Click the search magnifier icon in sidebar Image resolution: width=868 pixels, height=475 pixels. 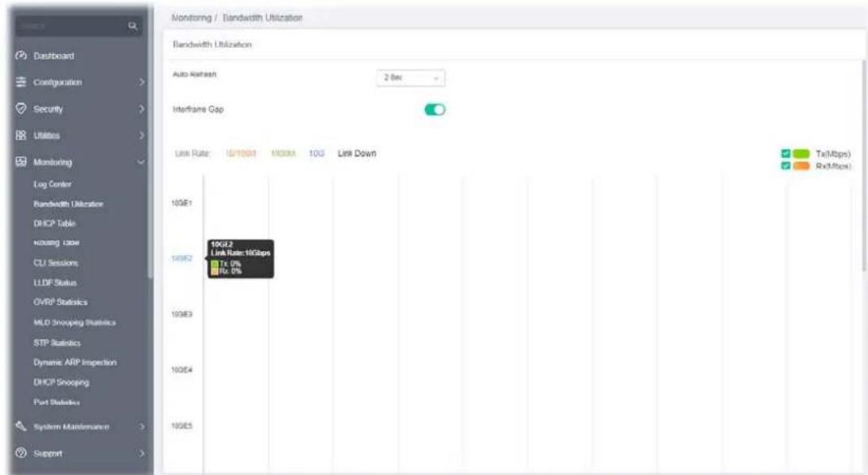(x=132, y=25)
